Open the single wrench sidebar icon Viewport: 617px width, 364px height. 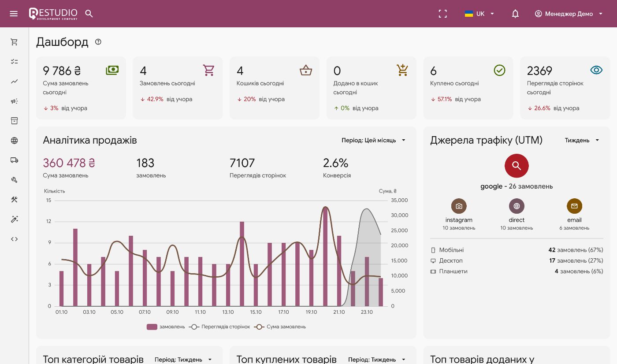[x=15, y=180]
